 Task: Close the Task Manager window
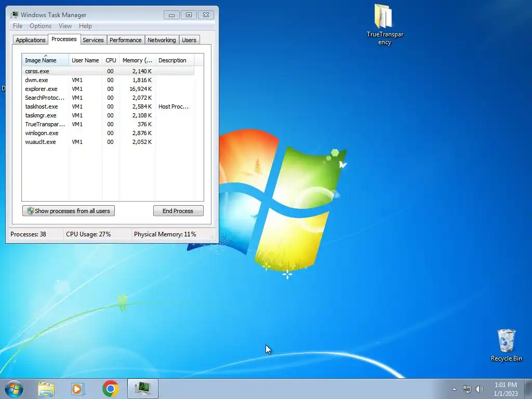click(x=206, y=15)
